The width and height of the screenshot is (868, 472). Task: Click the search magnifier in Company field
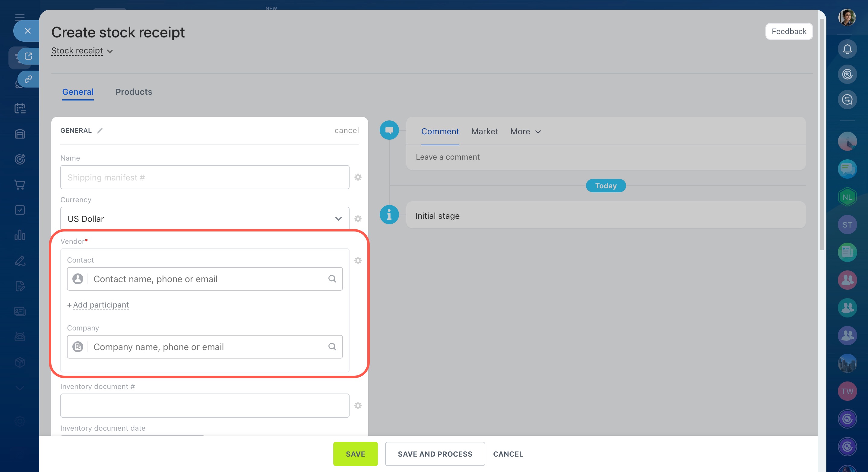click(332, 346)
